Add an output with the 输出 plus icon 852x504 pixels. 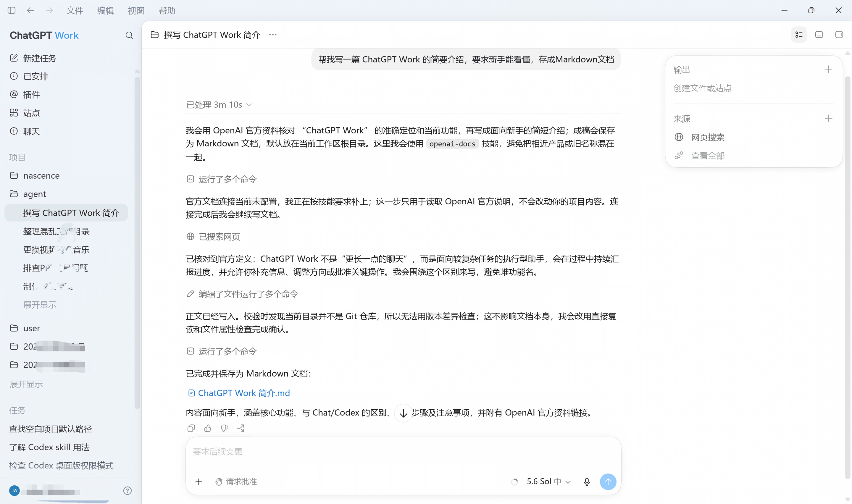829,70
